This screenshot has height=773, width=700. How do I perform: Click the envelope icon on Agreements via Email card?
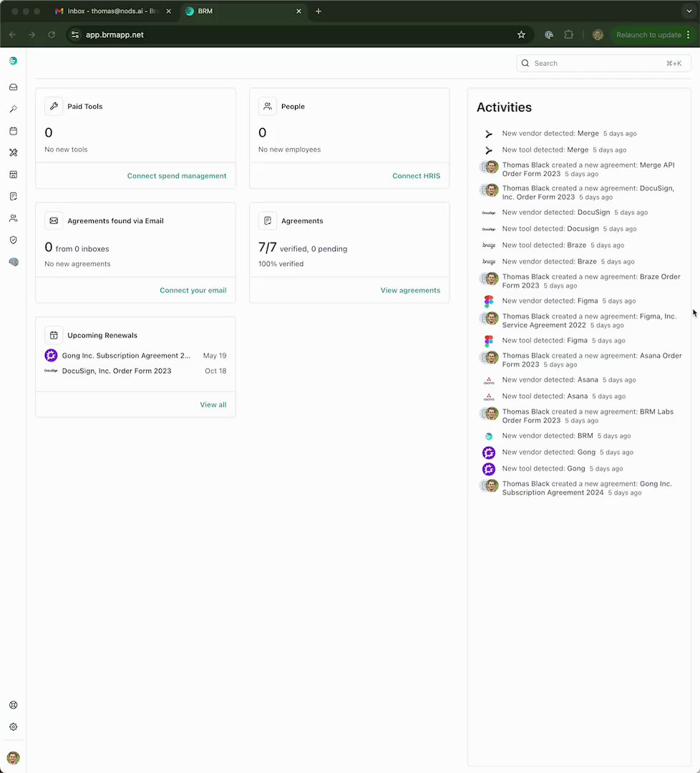pos(54,221)
